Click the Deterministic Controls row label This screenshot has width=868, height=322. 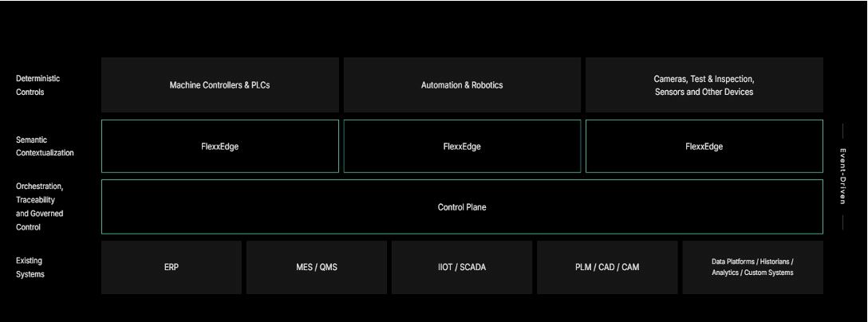pos(37,85)
